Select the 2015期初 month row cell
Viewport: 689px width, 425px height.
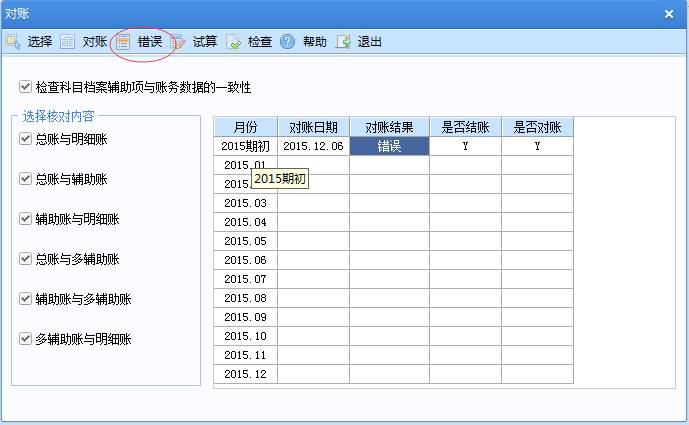point(245,146)
